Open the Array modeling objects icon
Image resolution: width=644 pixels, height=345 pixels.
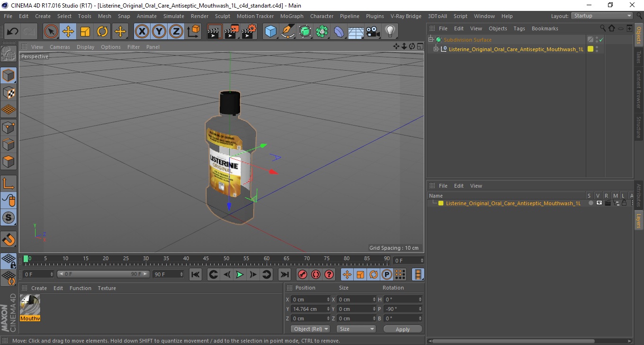click(x=322, y=32)
